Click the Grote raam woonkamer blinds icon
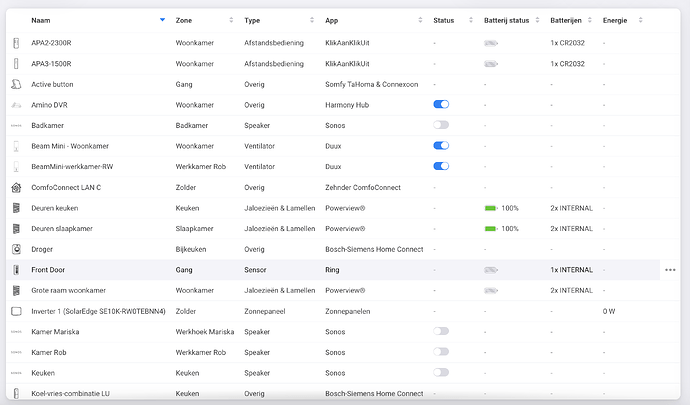 coord(16,291)
